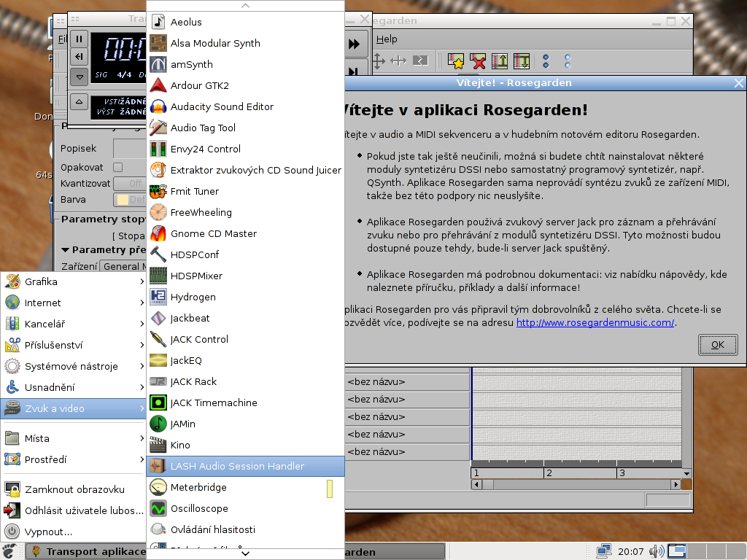Start JACK Timemachine

[x=245, y=402]
